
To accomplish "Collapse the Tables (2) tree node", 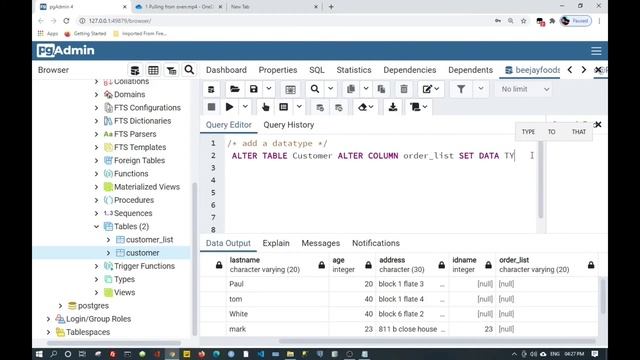I will pyautogui.click(x=96, y=227).
